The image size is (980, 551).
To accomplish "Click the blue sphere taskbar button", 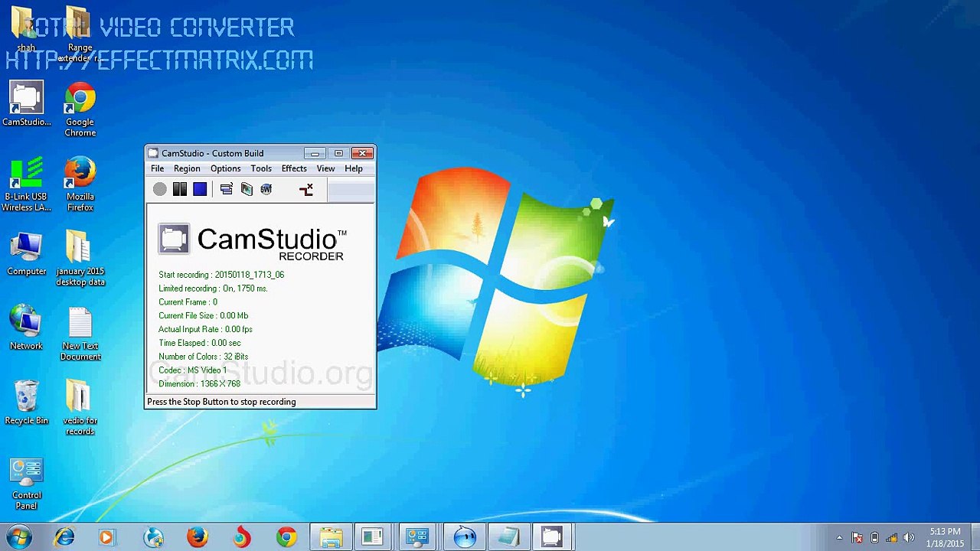I will [x=464, y=537].
